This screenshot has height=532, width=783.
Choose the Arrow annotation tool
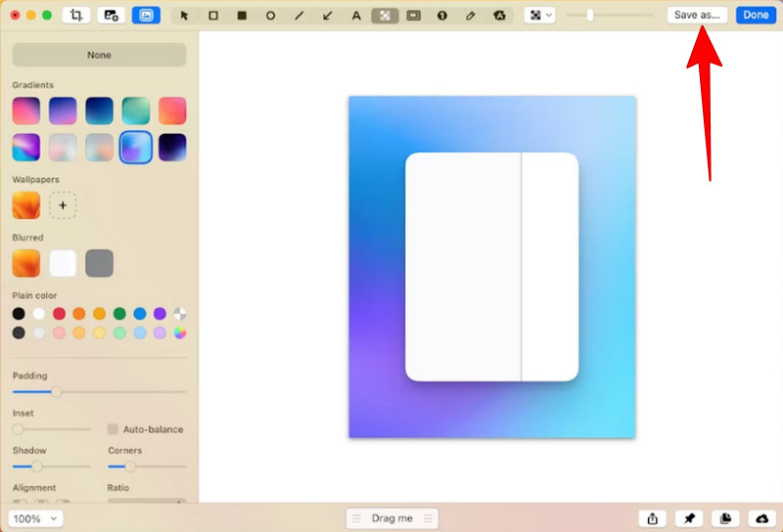(x=328, y=16)
